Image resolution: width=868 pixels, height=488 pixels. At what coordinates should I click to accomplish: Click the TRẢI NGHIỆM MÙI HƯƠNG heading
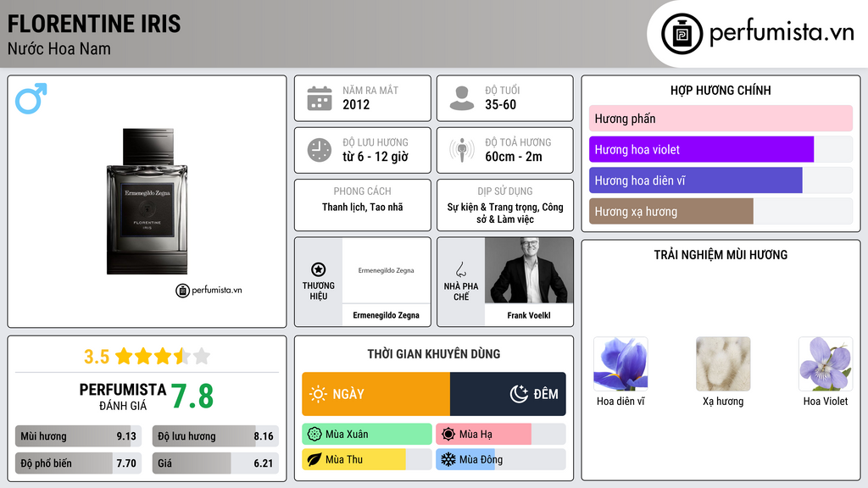pos(721,255)
